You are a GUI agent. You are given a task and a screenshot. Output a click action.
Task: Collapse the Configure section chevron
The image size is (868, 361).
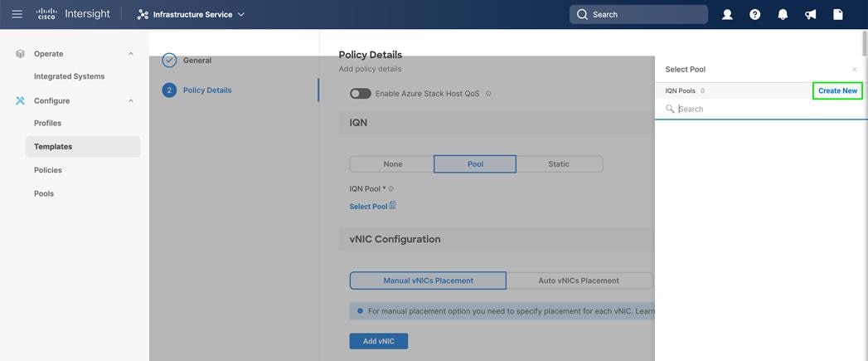(x=131, y=100)
